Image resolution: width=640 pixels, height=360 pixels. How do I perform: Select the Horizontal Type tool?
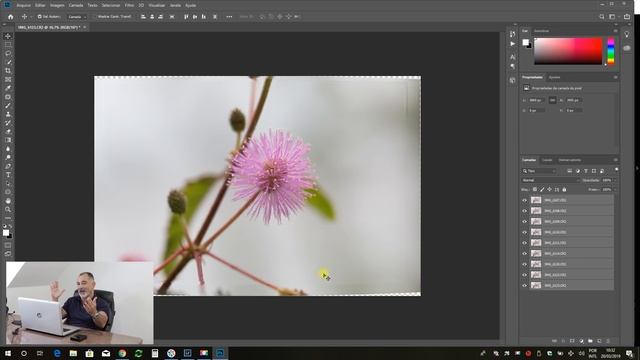click(x=8, y=175)
